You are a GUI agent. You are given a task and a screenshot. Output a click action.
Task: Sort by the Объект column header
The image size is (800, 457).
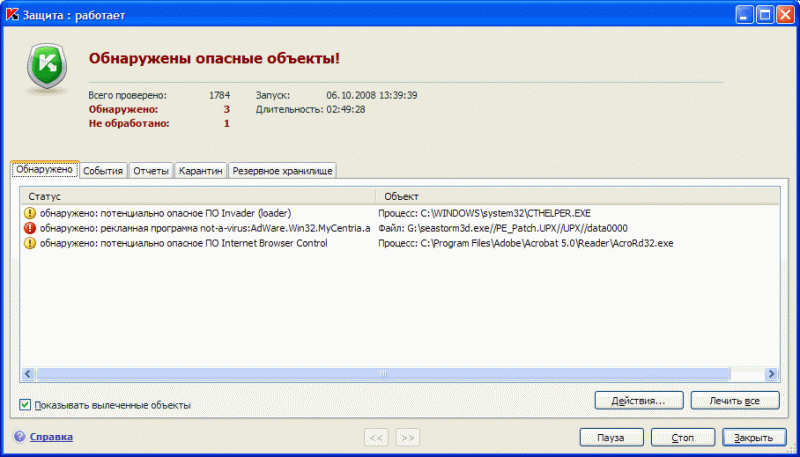tap(578, 196)
